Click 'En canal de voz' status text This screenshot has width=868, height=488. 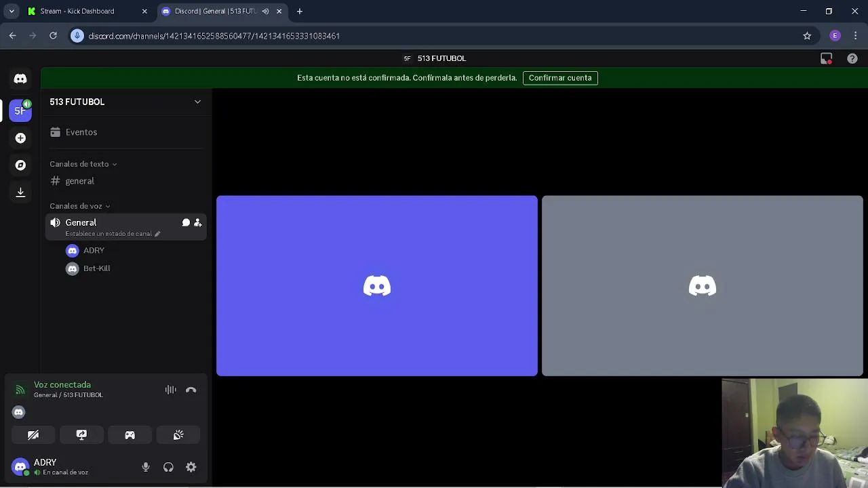pos(65,472)
